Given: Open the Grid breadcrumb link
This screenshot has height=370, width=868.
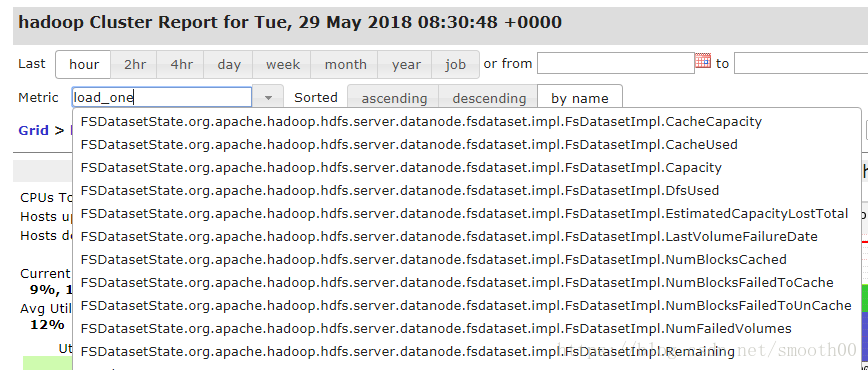Looking at the screenshot, I should coord(34,131).
